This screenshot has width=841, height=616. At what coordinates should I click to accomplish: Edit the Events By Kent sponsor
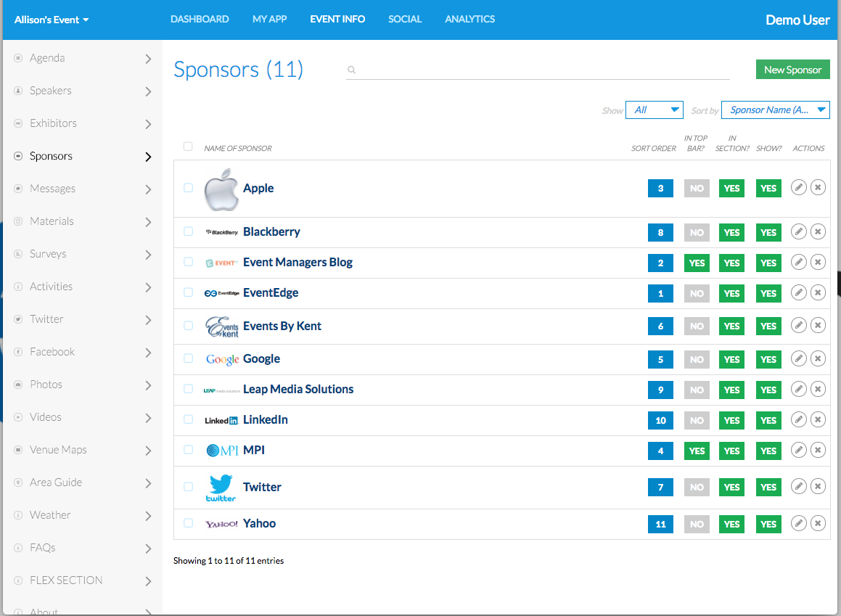tap(799, 326)
